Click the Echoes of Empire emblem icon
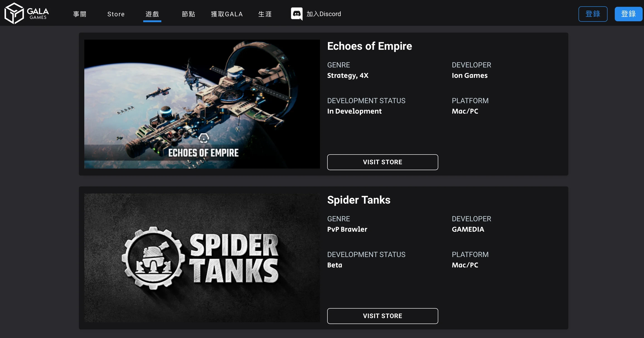This screenshot has height=338, width=644. coord(203,138)
